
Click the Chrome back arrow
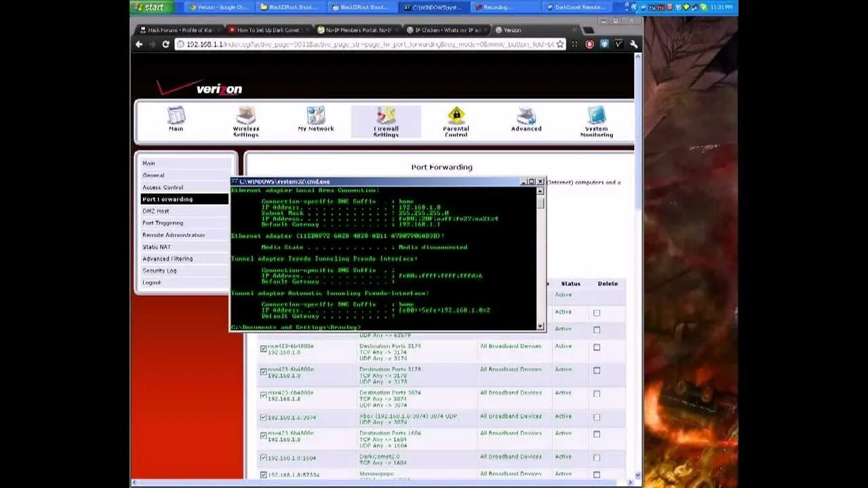[139, 44]
